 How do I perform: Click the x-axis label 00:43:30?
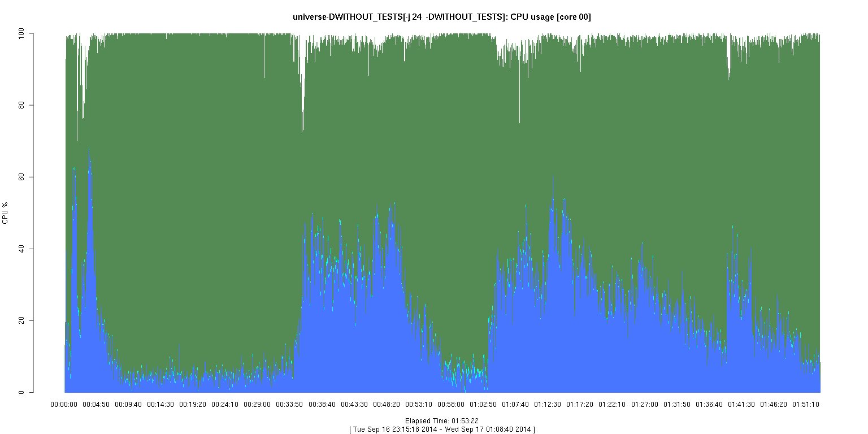354,405
